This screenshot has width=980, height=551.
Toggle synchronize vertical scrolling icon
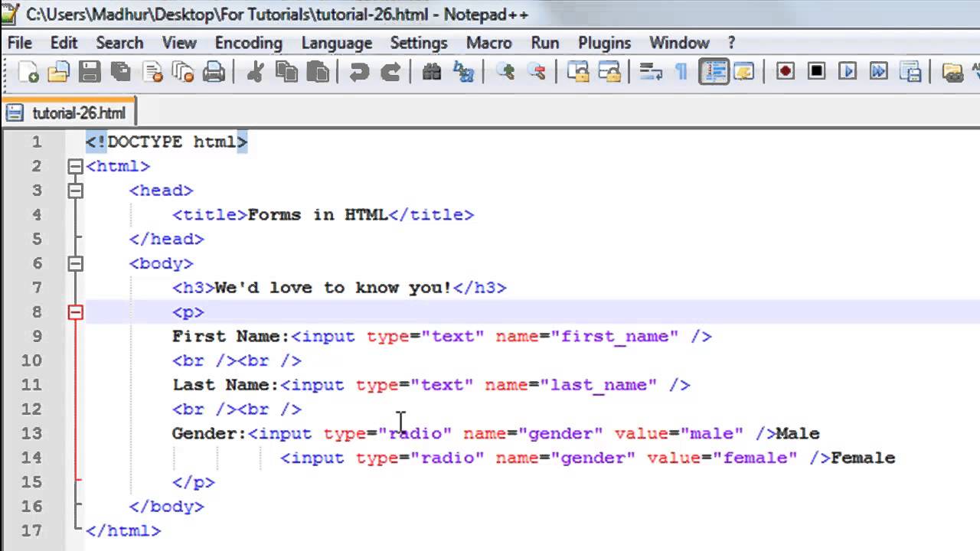click(x=578, y=72)
